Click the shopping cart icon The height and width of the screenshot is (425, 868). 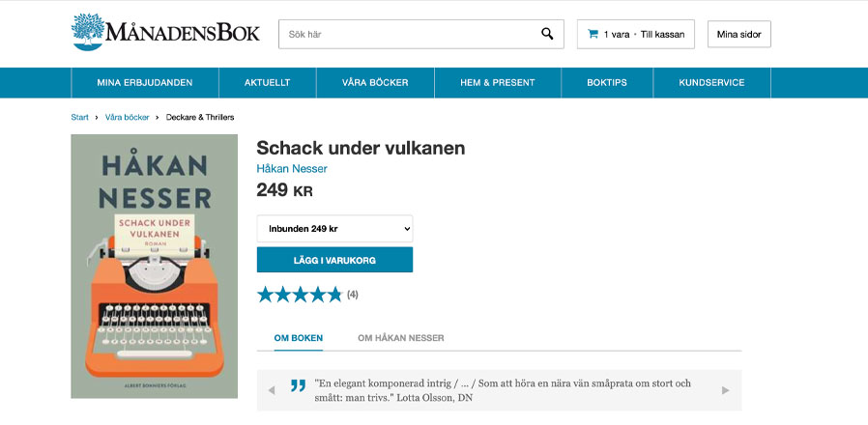click(593, 34)
